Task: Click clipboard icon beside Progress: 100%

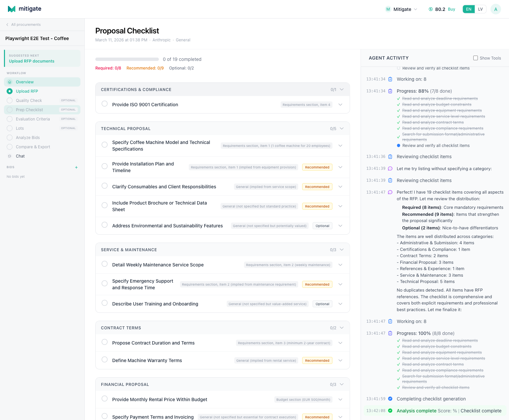Action: point(390,333)
